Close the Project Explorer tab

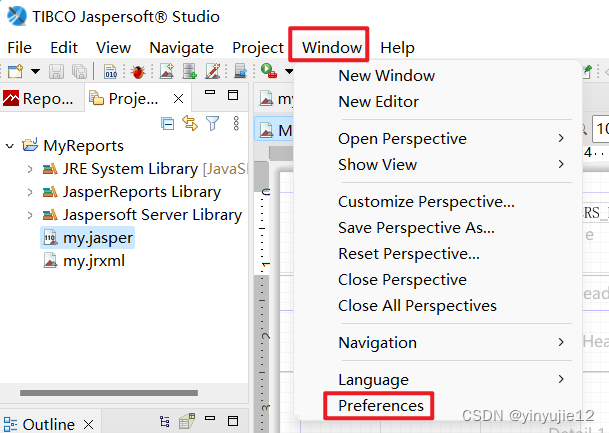click(179, 99)
